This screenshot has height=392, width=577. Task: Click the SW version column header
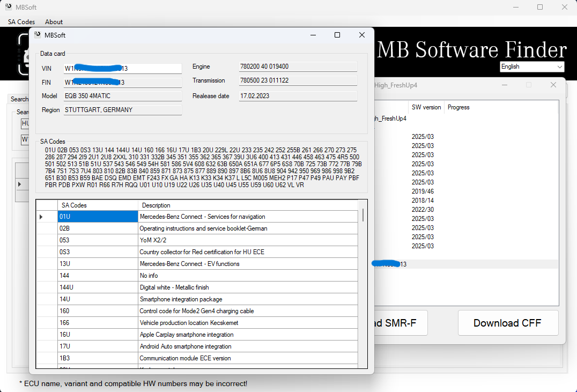click(x=426, y=107)
